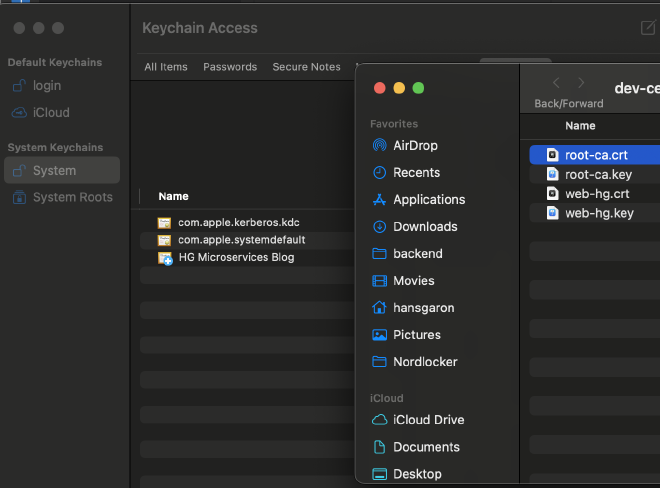The image size is (660, 488).
Task: Switch to the All Items tab
Action: click(x=166, y=67)
